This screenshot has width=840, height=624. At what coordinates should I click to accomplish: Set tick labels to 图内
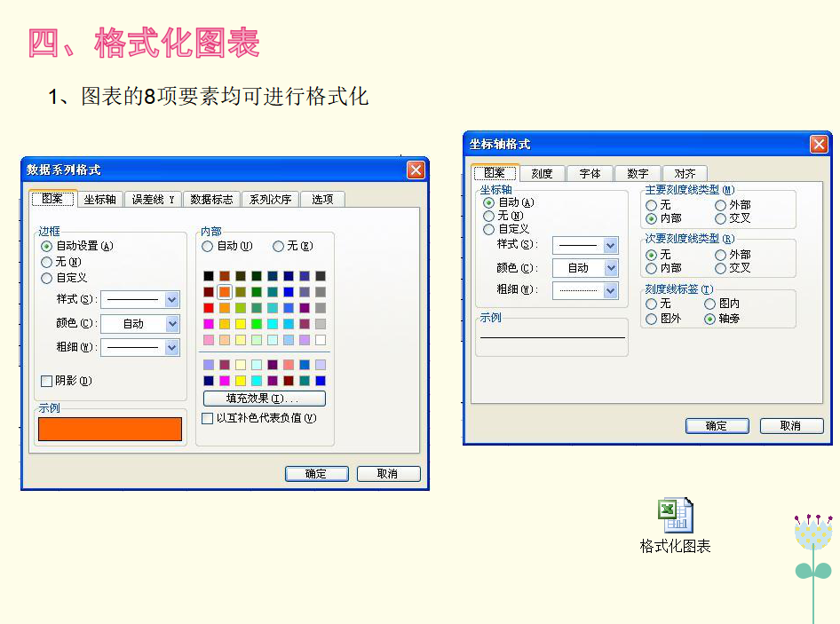click(x=709, y=304)
